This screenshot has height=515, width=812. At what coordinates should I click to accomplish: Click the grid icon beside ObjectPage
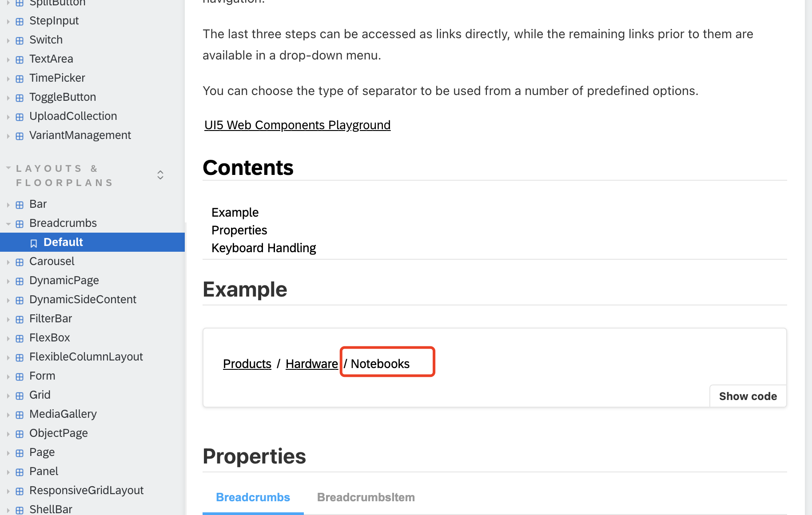click(19, 434)
